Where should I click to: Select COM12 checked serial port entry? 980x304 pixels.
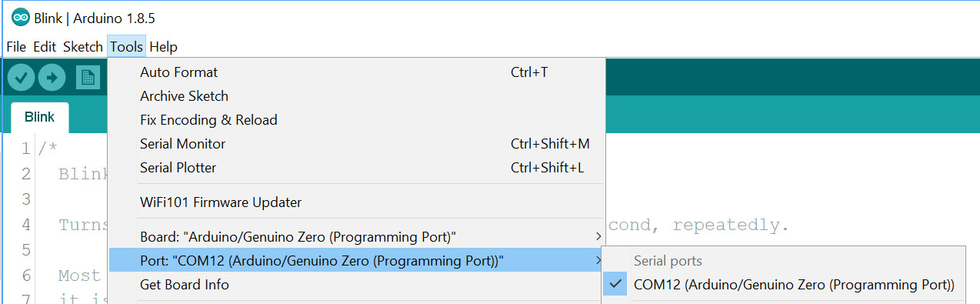point(783,285)
